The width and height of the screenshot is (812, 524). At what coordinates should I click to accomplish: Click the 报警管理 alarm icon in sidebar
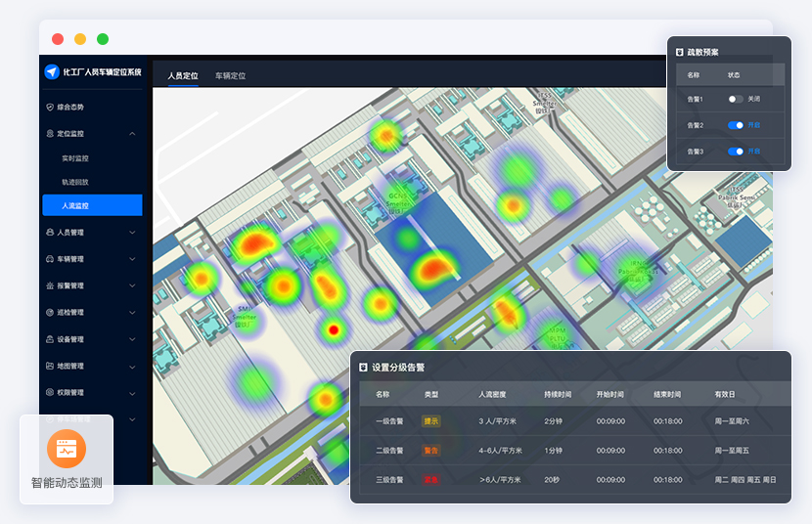pos(50,286)
